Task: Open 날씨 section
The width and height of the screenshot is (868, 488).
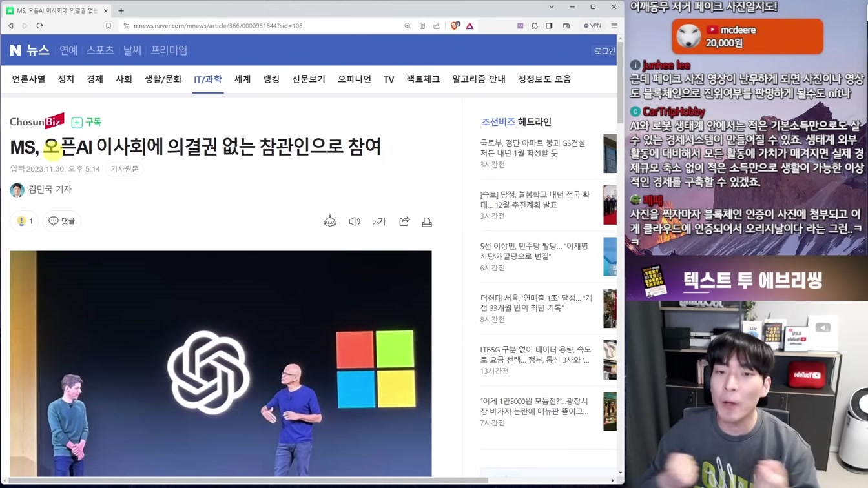Action: [132, 50]
